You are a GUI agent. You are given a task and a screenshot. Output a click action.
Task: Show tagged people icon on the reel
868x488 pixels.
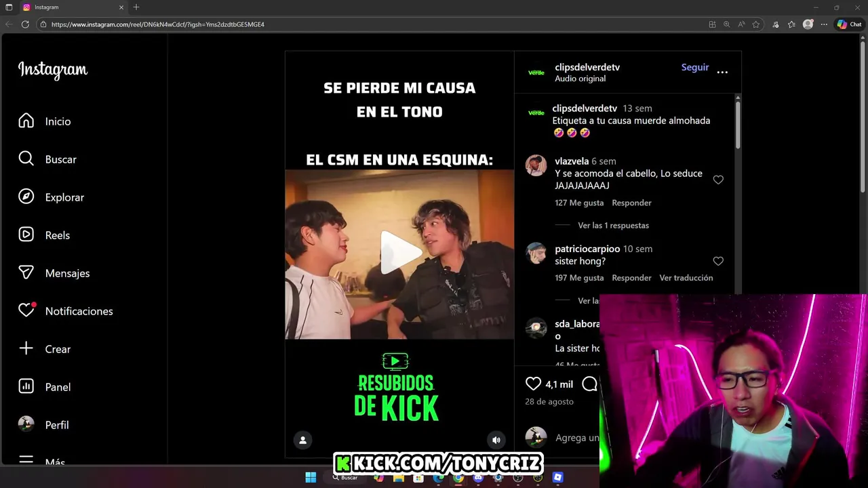302,440
